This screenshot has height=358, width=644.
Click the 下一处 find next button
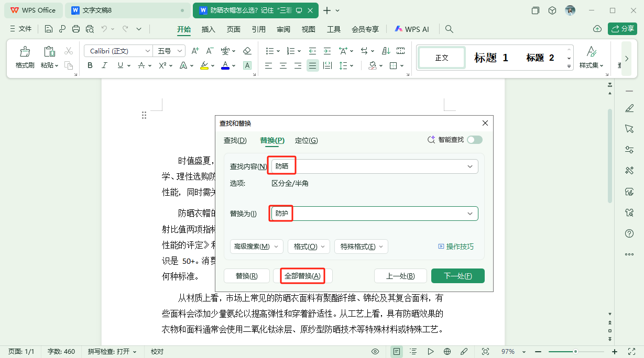457,275
